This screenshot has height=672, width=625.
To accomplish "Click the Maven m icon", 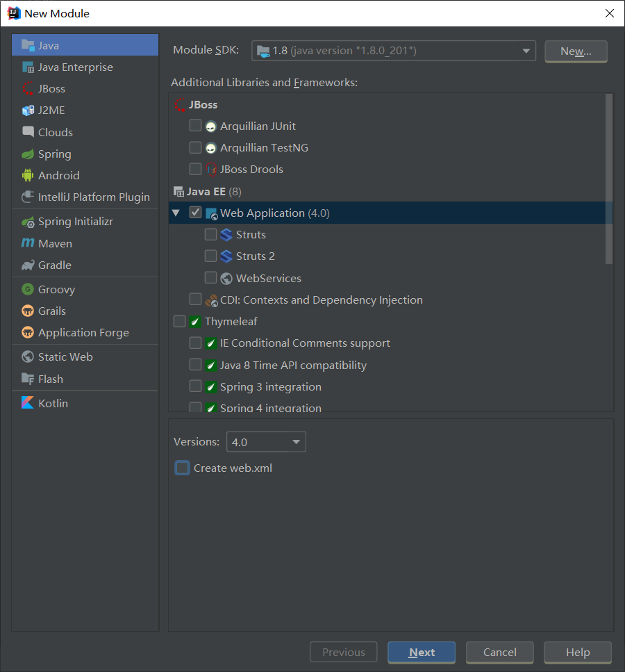I will click(28, 243).
